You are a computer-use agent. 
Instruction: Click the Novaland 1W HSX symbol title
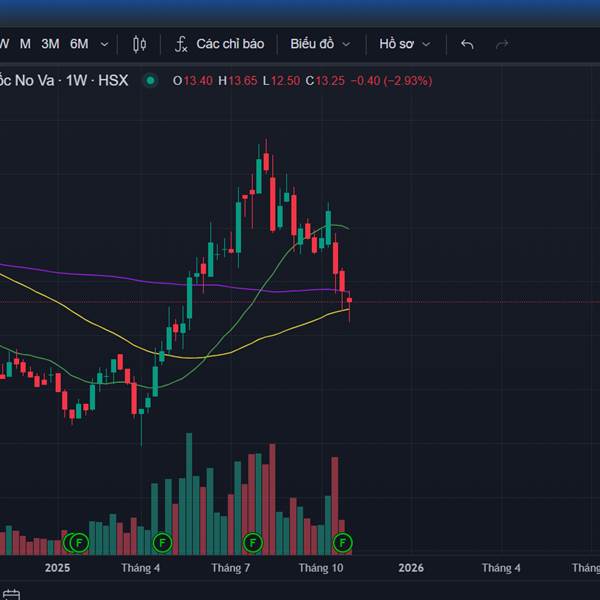point(64,80)
